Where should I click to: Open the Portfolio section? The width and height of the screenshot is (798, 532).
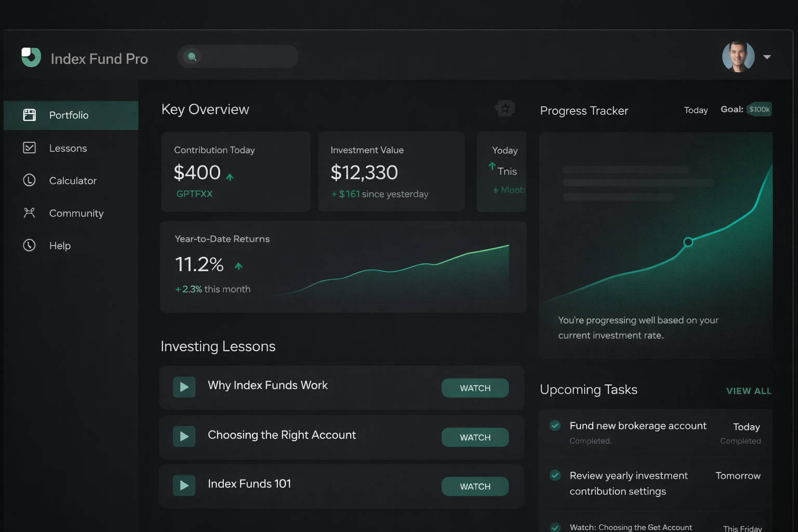[x=71, y=115]
